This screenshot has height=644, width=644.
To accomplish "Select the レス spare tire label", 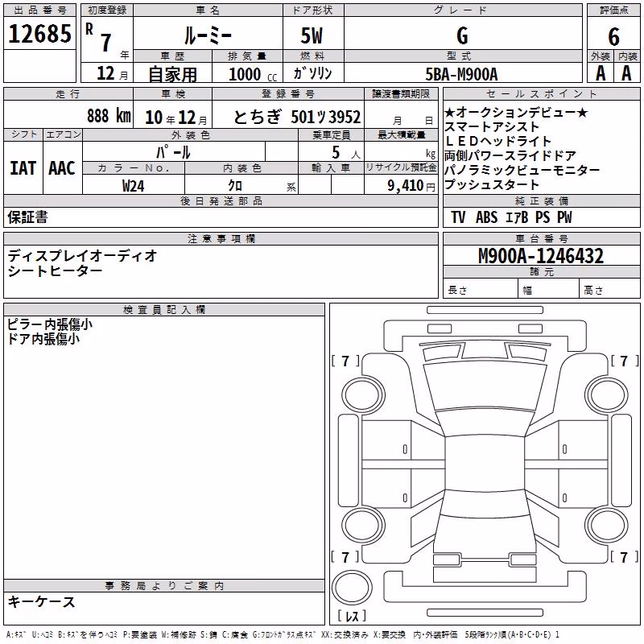I will (x=352, y=616).
